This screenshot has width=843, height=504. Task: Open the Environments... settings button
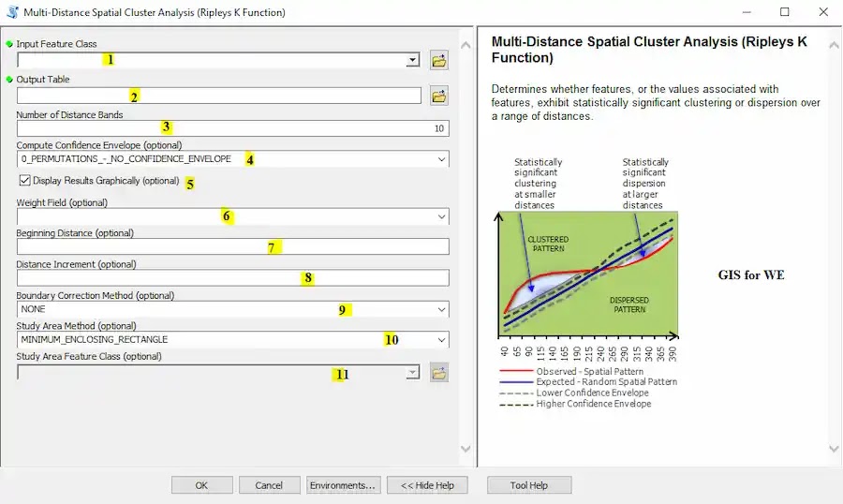tap(343, 485)
